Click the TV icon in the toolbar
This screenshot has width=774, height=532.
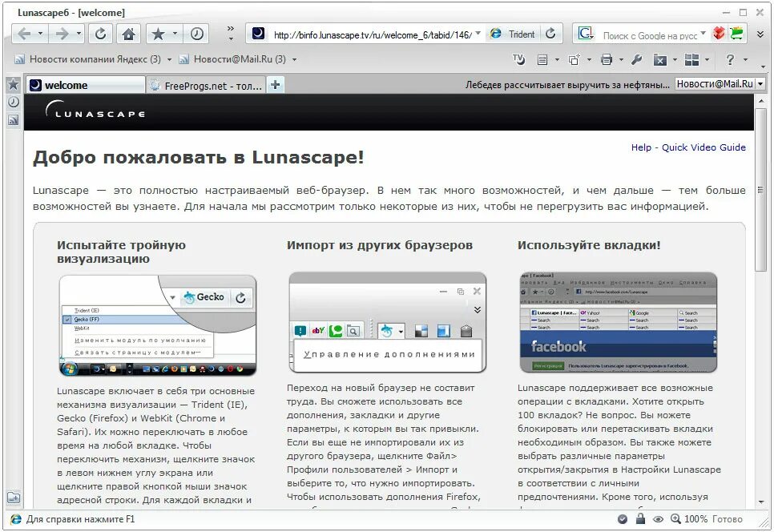[518, 59]
